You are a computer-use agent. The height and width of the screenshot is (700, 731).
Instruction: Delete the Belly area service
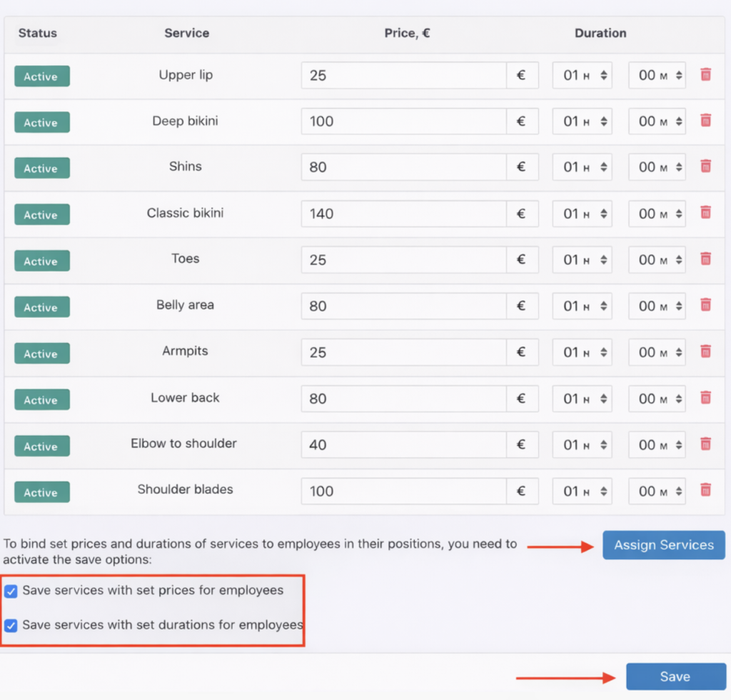point(705,306)
